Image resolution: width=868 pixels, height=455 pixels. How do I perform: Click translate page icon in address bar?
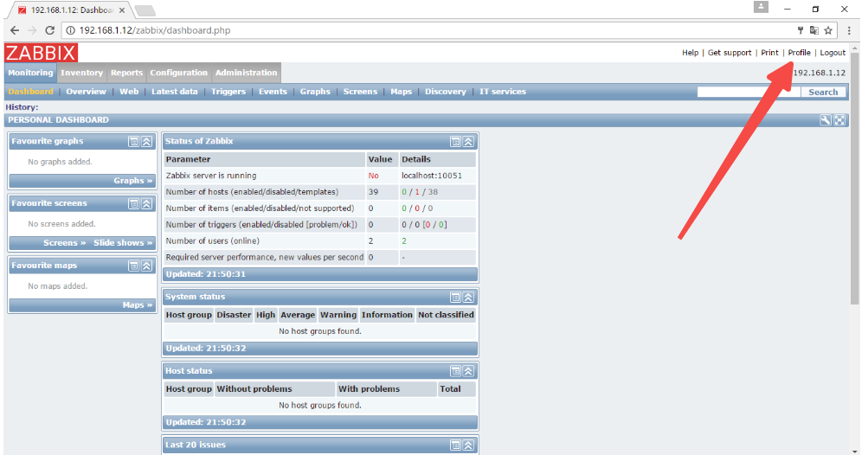coord(813,30)
